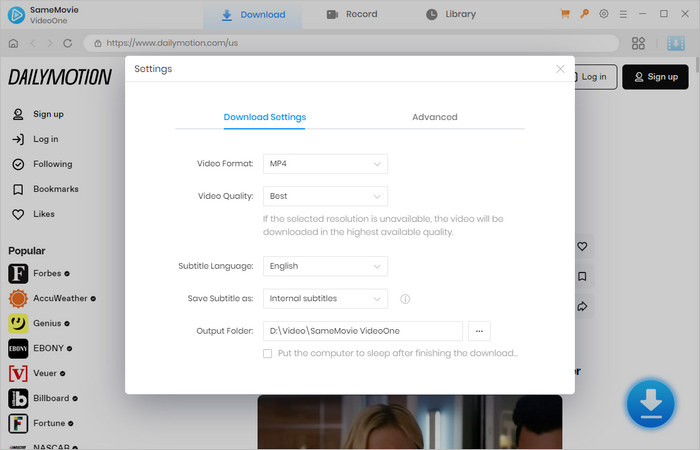The image size is (700, 450).
Task: Go to the home page icon
Action: (13, 43)
